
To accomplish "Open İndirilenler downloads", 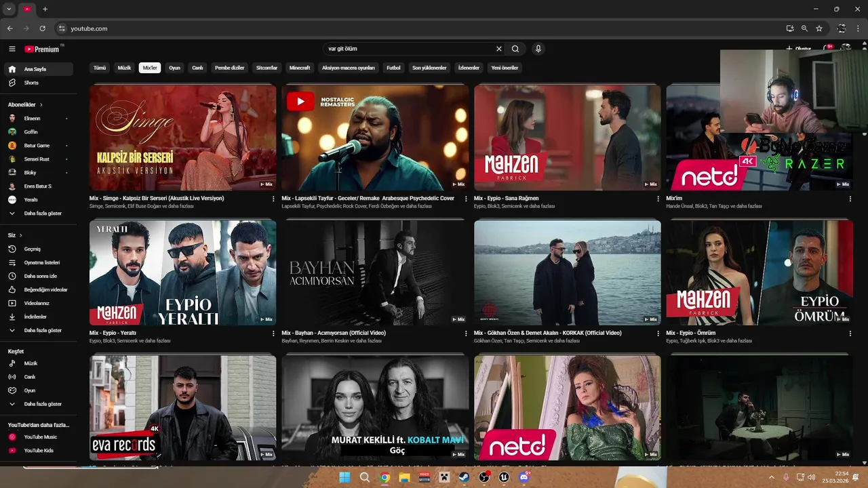I will (x=39, y=317).
